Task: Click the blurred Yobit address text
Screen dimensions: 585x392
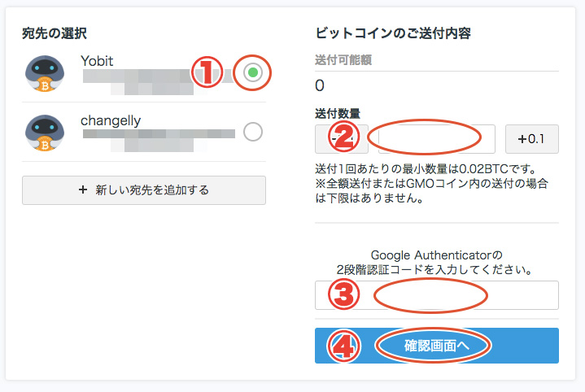Action: (147, 81)
